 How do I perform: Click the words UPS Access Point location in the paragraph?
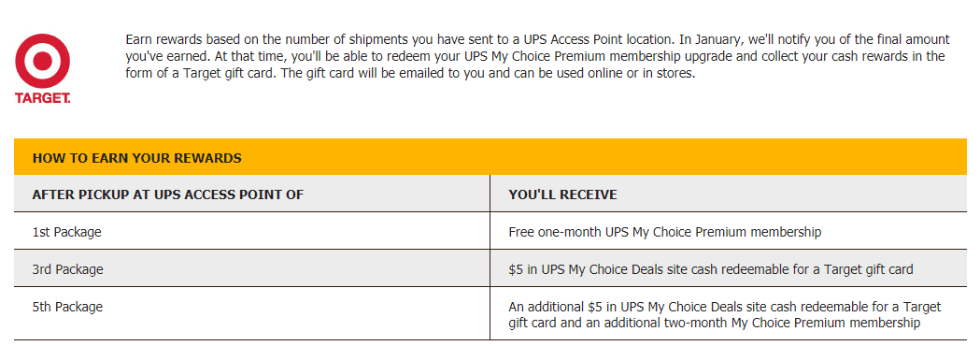[597, 39]
